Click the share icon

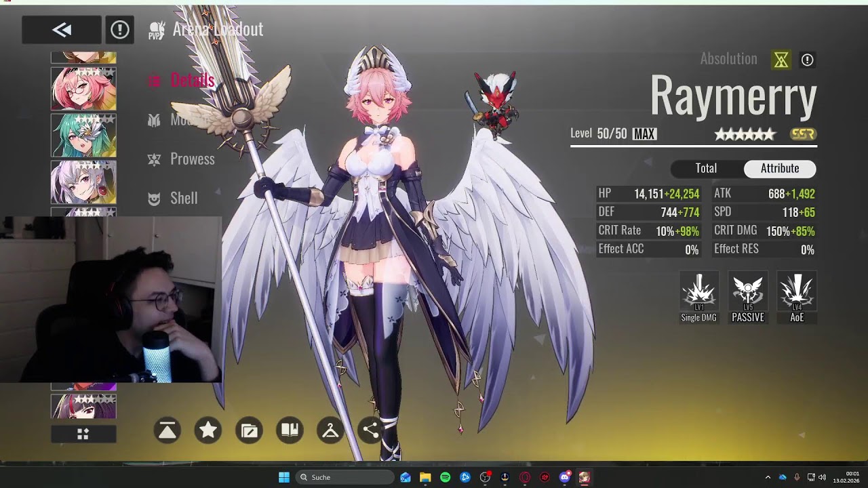click(370, 430)
